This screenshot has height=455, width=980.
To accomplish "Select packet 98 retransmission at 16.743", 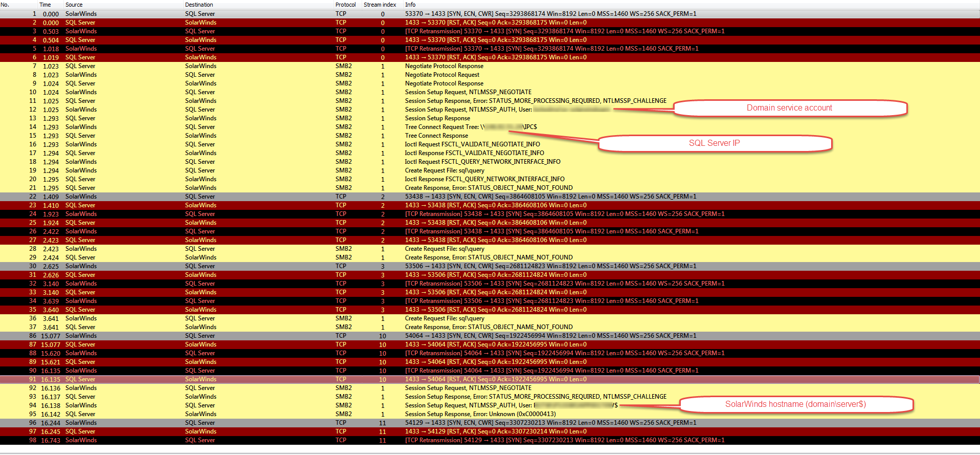I will click(x=490, y=440).
